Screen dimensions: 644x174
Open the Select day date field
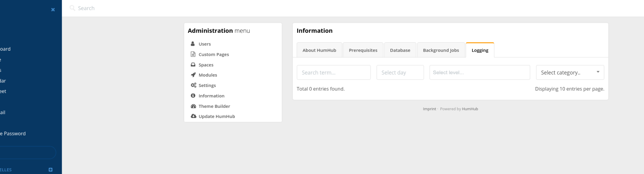coord(400,73)
